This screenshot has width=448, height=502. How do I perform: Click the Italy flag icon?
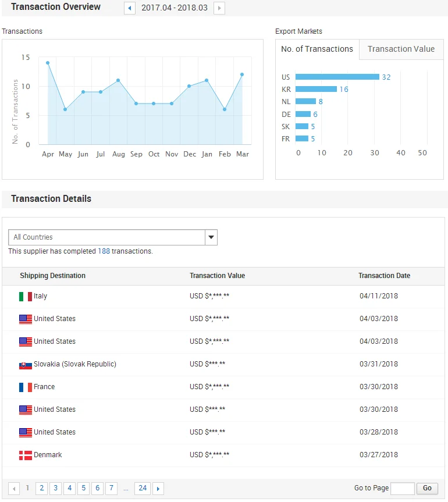pos(25,297)
